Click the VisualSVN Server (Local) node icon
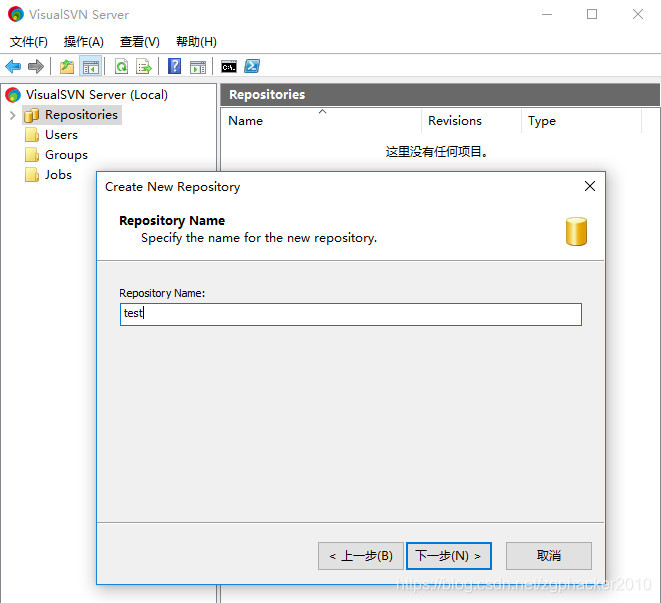Image resolution: width=661 pixels, height=603 pixels. point(13,95)
